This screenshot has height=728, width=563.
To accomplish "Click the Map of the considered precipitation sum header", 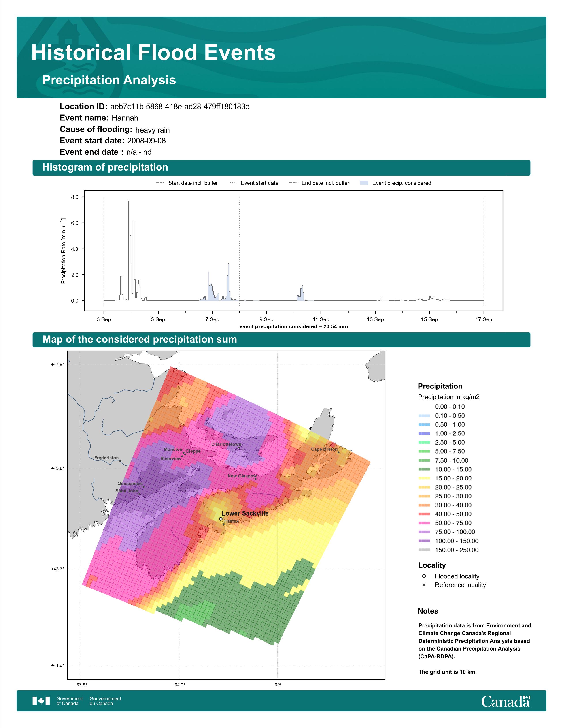I will click(x=140, y=339).
